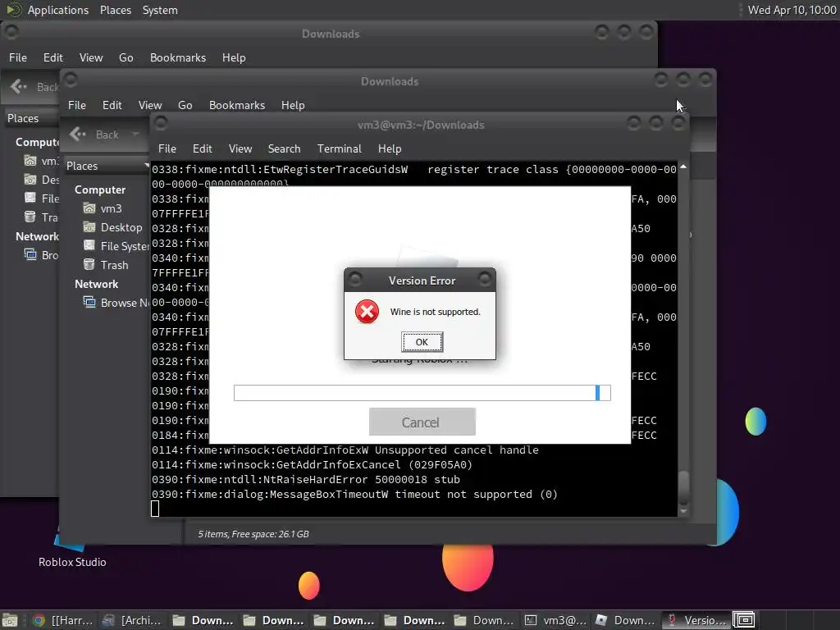840x630 pixels.
Task: Switch to the Chrome '[[Harr...' taskbar entry
Action: pos(62,620)
